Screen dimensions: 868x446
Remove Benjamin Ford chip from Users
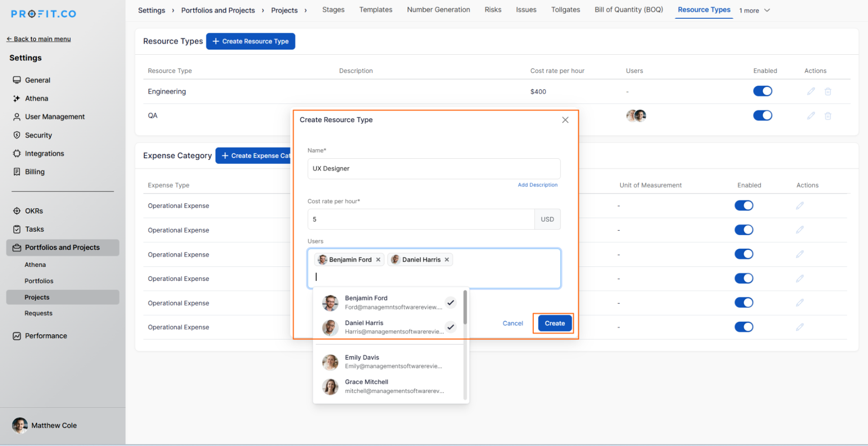coord(378,260)
